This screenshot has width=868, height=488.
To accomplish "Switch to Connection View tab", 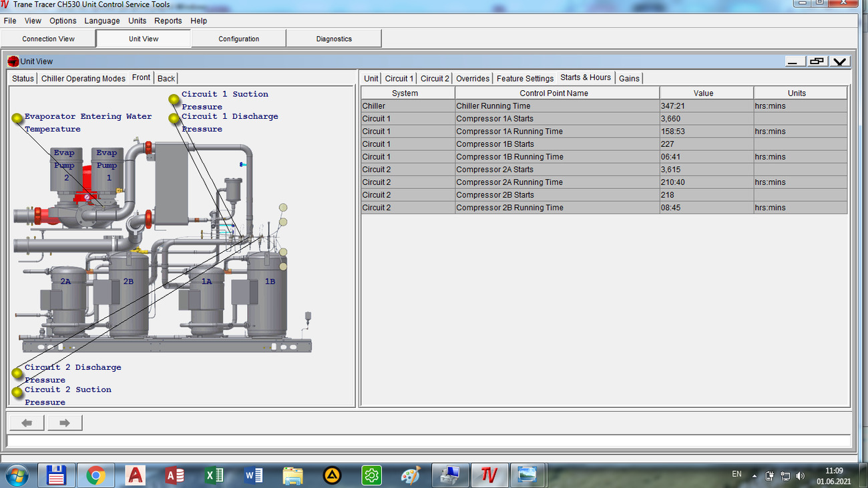I will coord(48,39).
